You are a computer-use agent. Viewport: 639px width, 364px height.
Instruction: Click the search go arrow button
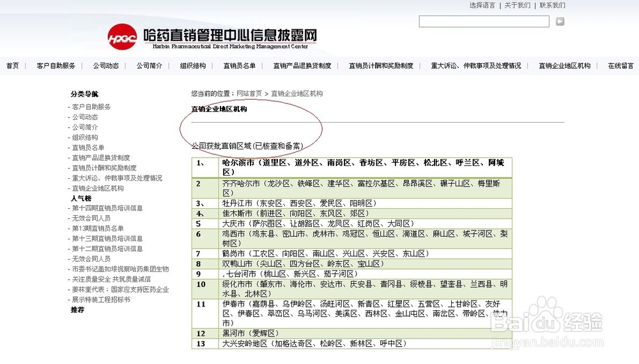point(560,22)
